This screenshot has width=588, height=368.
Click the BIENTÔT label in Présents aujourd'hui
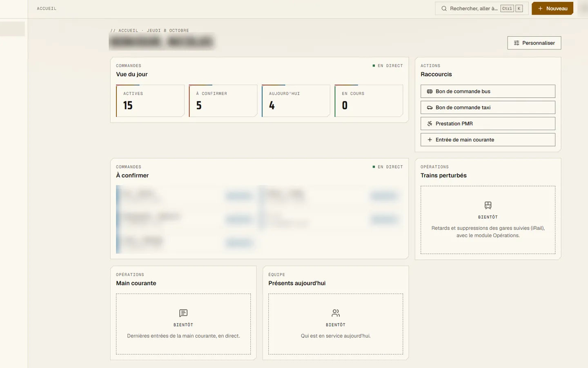336,325
